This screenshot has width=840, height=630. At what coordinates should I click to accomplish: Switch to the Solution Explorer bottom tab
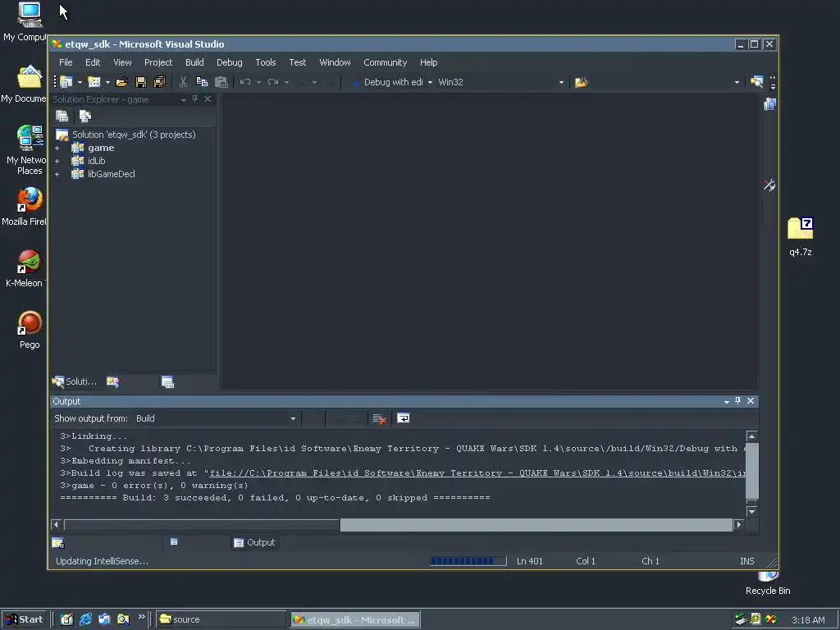click(75, 381)
